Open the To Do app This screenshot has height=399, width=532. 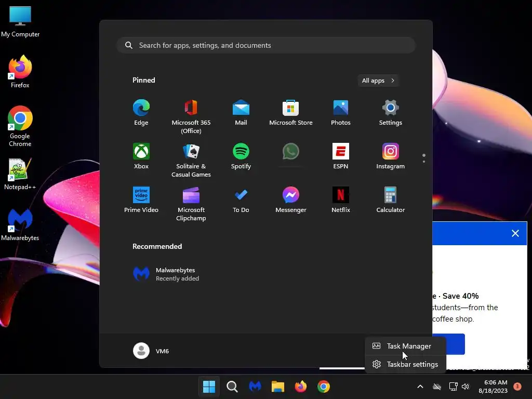coord(241,200)
